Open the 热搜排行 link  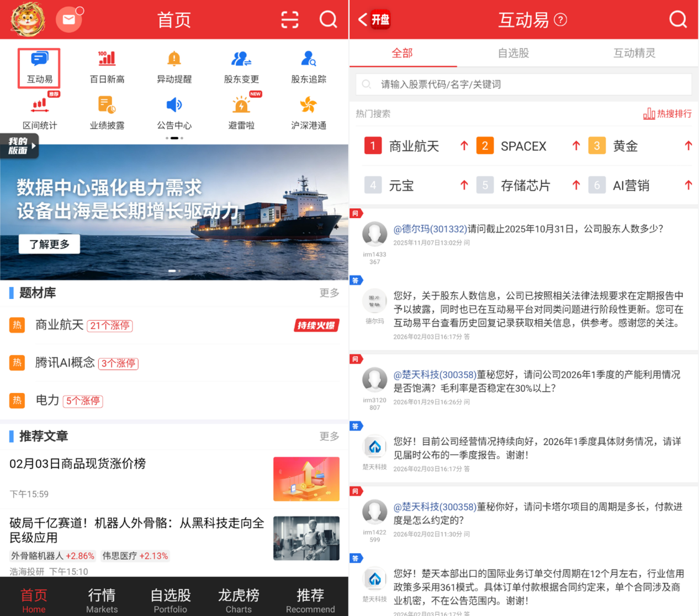click(x=668, y=114)
